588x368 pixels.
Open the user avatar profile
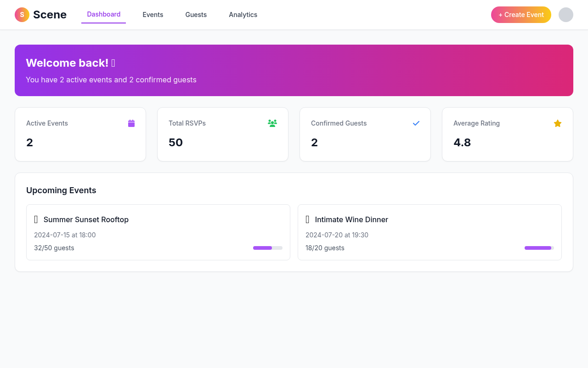click(566, 15)
